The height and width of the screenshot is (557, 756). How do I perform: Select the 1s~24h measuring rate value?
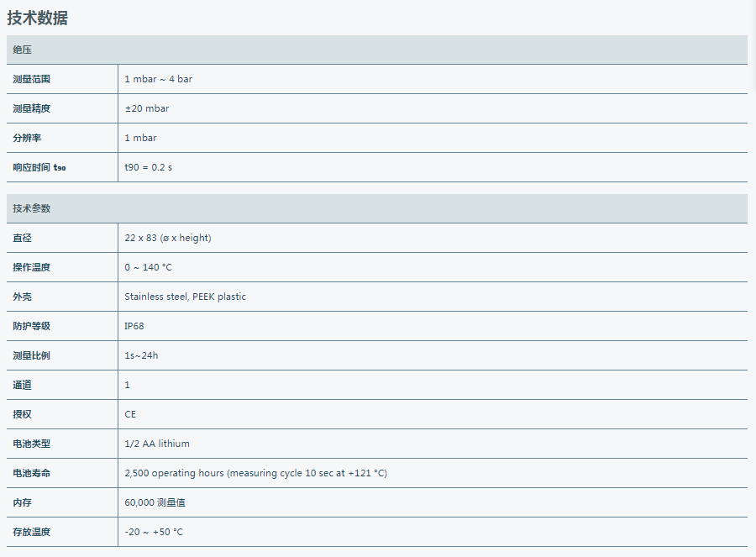click(x=141, y=355)
